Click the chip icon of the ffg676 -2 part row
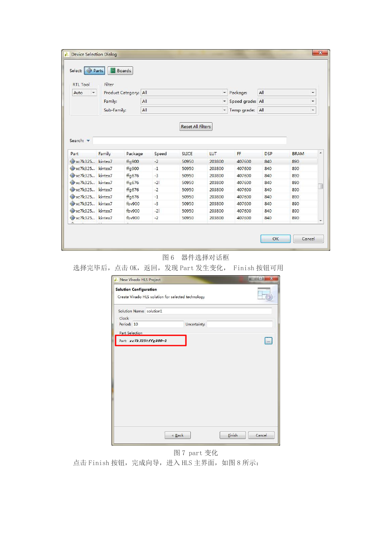Image resolution: width=392 pixels, height=554 pixels. pos(72,190)
